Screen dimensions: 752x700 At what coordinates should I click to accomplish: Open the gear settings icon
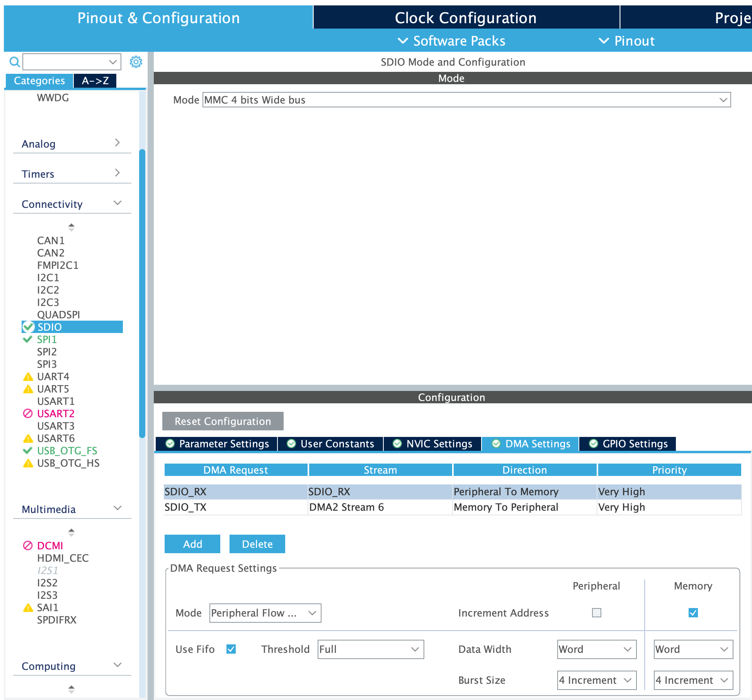click(x=136, y=62)
